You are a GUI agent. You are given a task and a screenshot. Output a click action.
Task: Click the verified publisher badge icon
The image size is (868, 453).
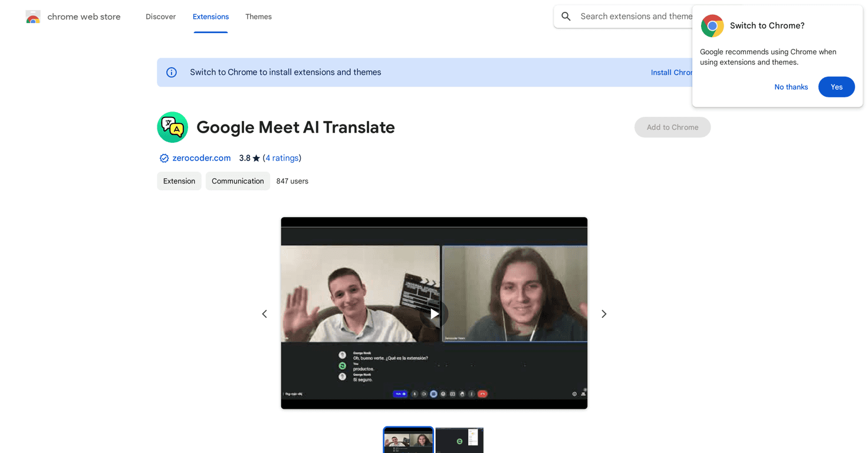tap(163, 158)
